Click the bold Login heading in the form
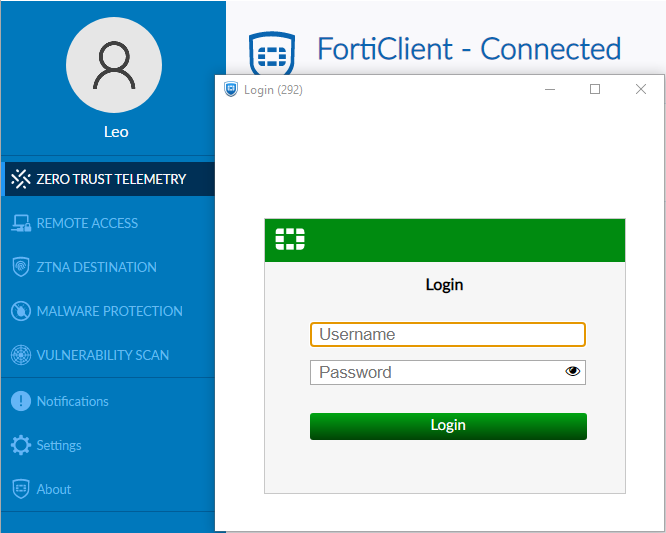This screenshot has height=533, width=666. [x=444, y=285]
